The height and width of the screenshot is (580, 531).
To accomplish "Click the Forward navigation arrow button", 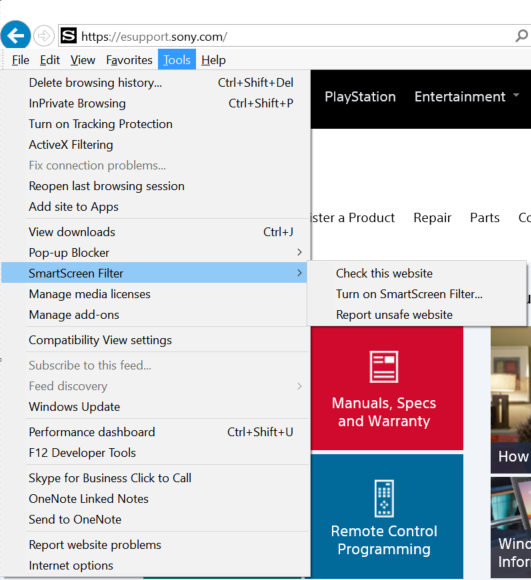I will pyautogui.click(x=44, y=36).
